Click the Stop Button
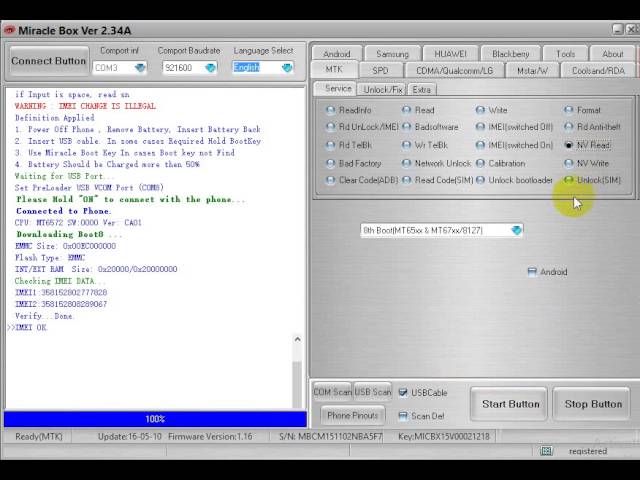640x480 pixels. pos(593,404)
